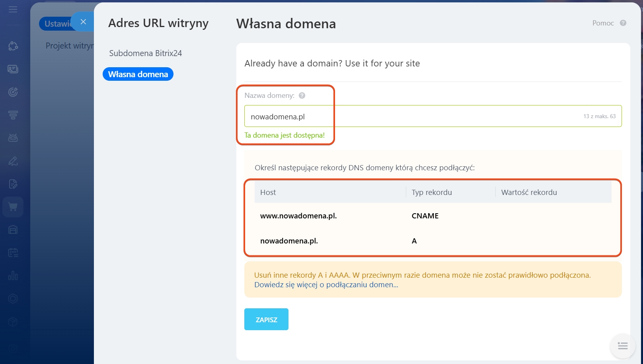Open the storefront sidebar icon

point(13,230)
